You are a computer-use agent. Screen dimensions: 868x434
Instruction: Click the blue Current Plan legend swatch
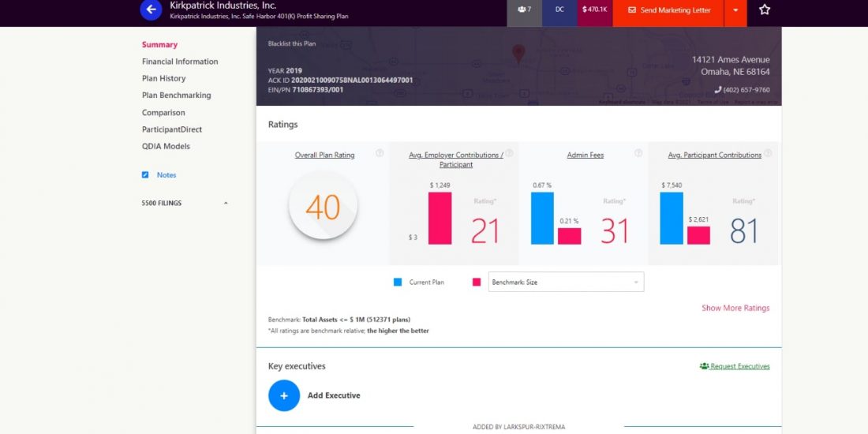coord(398,282)
